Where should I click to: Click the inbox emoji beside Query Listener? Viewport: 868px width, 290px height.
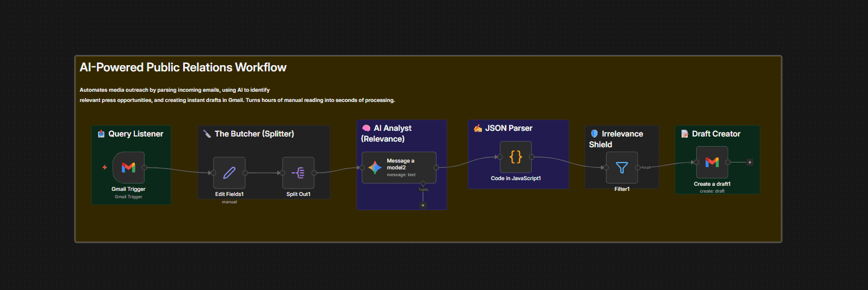click(101, 134)
